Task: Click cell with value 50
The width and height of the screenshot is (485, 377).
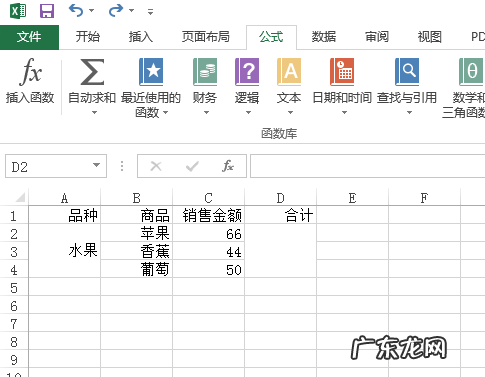Action: point(209,269)
